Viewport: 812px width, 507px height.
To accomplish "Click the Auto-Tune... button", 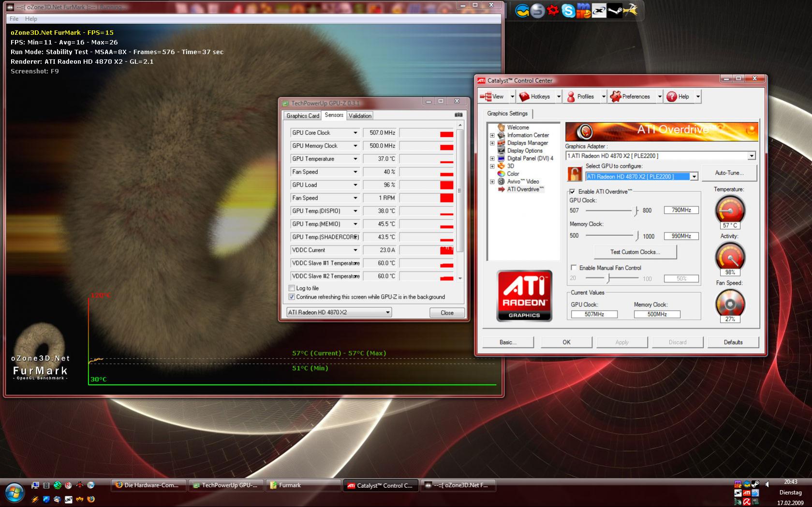I will (x=729, y=173).
